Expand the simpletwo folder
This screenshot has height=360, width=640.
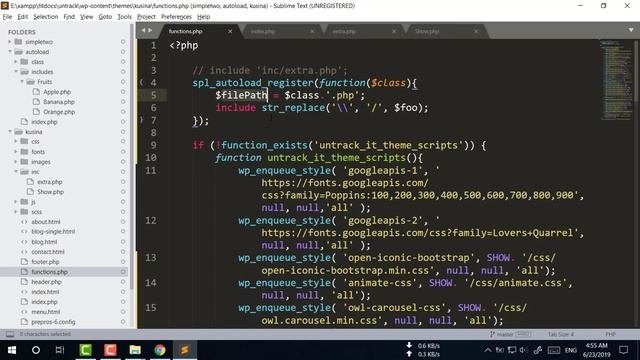click(10, 42)
